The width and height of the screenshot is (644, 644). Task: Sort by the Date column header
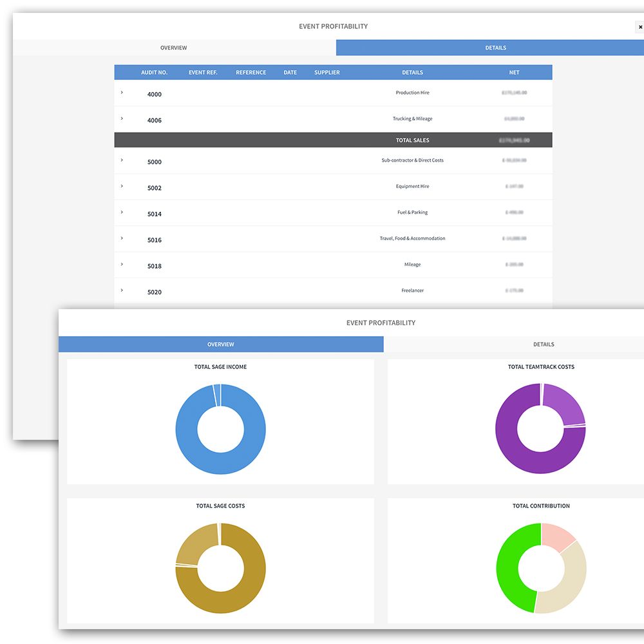[x=290, y=72]
